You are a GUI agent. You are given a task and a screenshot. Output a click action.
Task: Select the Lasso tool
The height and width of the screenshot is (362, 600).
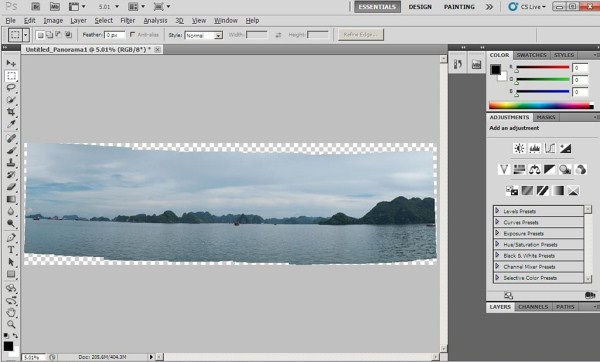[11, 88]
